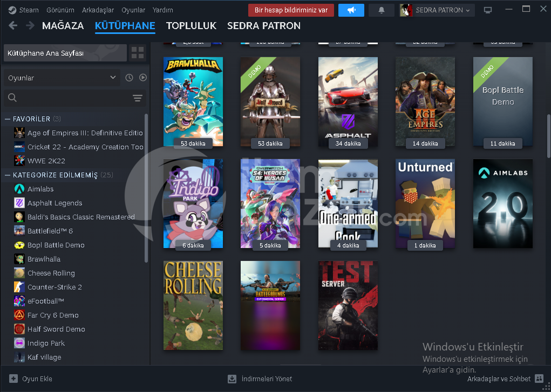Click İndirmeleri Yönet downloads button
This screenshot has height=392, width=551.
(x=260, y=379)
